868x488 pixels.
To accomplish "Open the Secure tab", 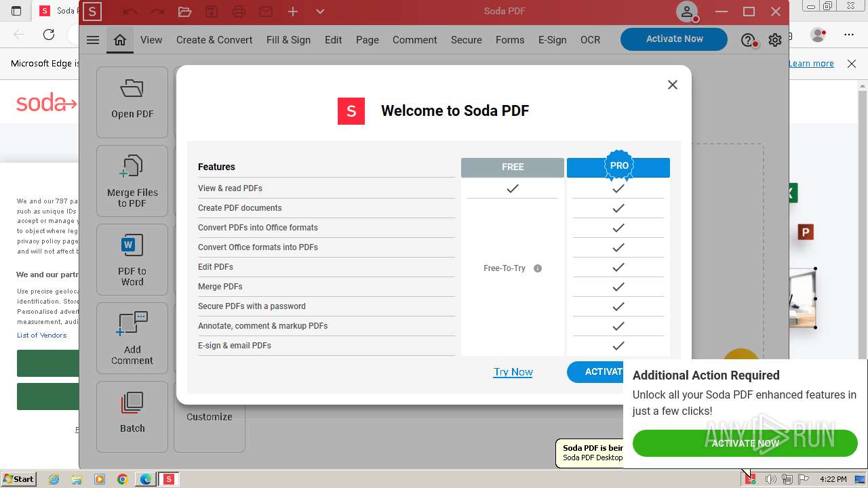I will click(467, 40).
